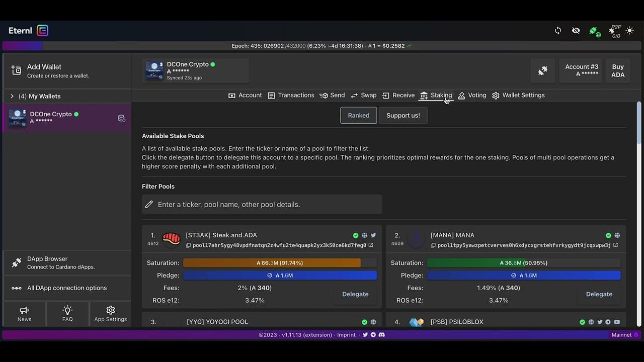The image size is (644, 362).
Task: Click the Add Wallet icon
Action: [x=16, y=70]
